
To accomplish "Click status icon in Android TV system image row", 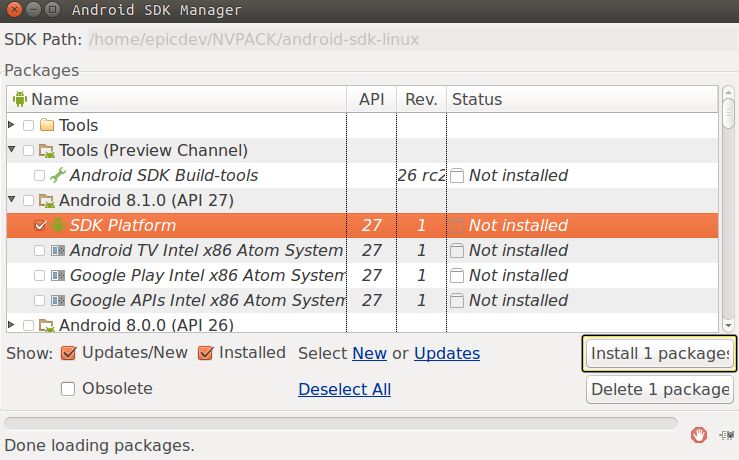I will (457, 251).
